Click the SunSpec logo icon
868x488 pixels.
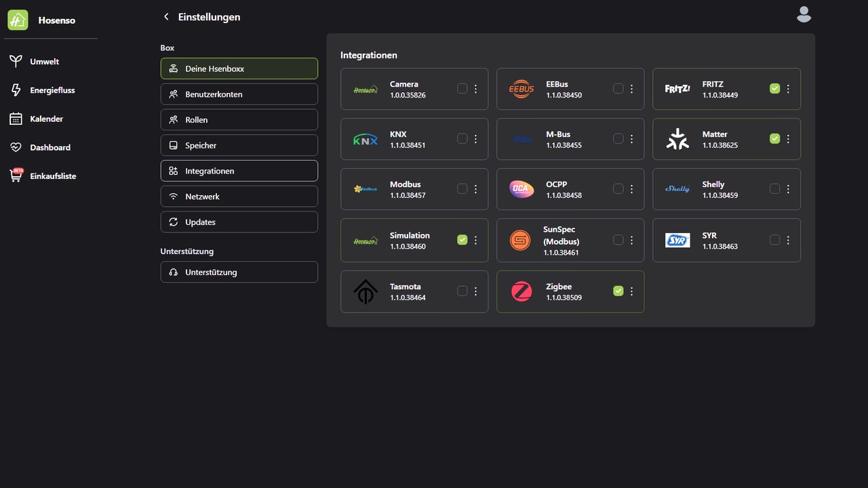[520, 240]
